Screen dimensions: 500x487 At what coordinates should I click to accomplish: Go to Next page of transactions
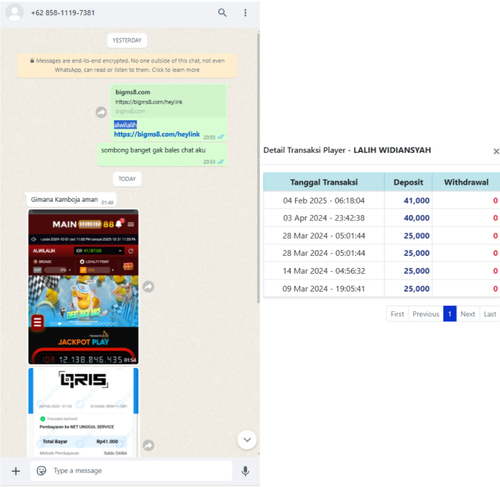pos(468,314)
